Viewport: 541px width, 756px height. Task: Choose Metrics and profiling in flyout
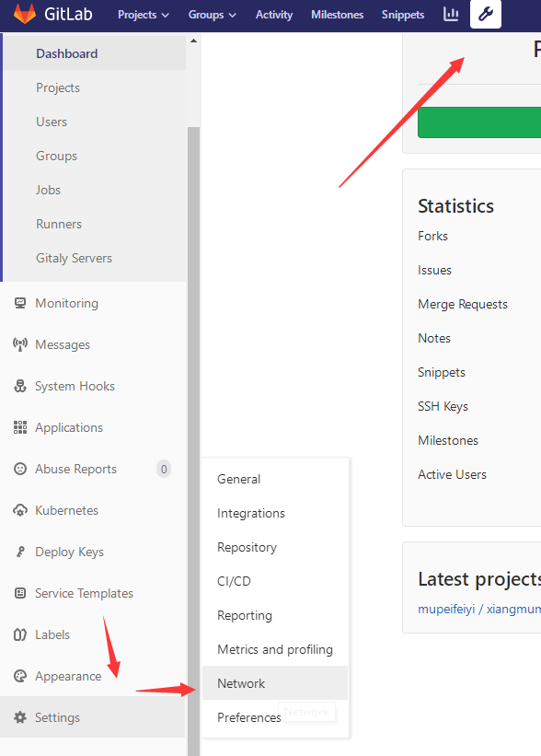274,649
